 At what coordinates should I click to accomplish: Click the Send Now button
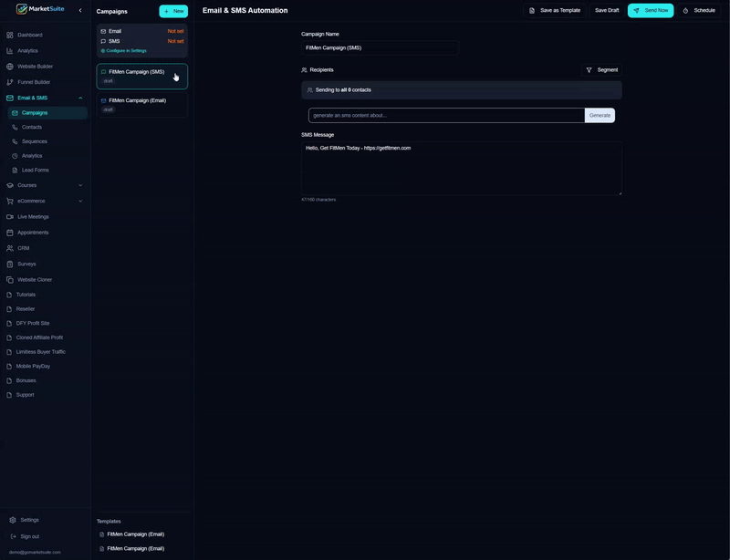click(x=651, y=11)
